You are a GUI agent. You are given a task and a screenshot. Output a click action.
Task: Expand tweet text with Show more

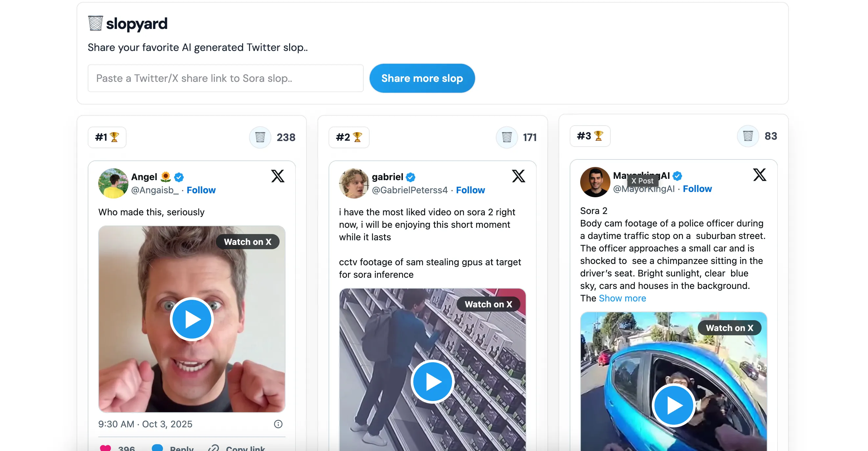coord(622,298)
